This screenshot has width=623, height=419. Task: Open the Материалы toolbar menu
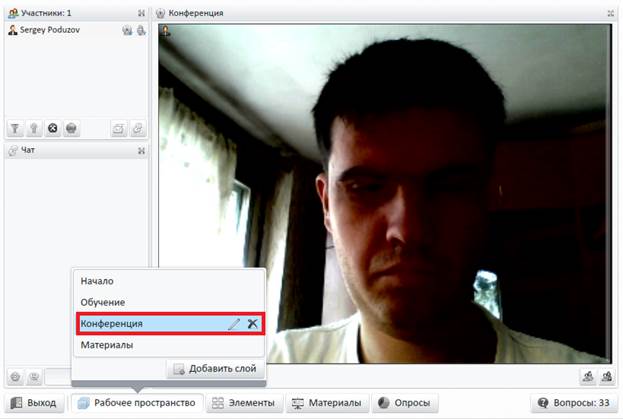(x=327, y=403)
